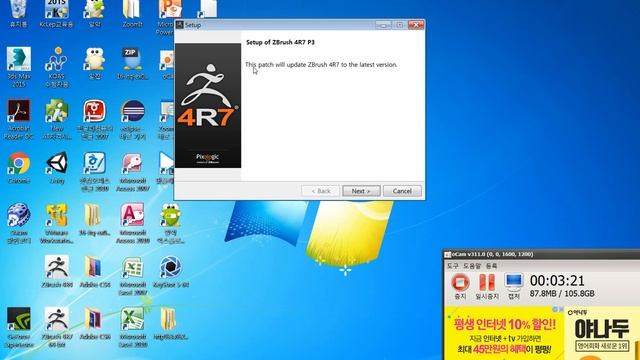This screenshot has height=360, width=640.
Task: Click the Setup of ZBrush 4R7 P3 heading
Action: [280, 42]
